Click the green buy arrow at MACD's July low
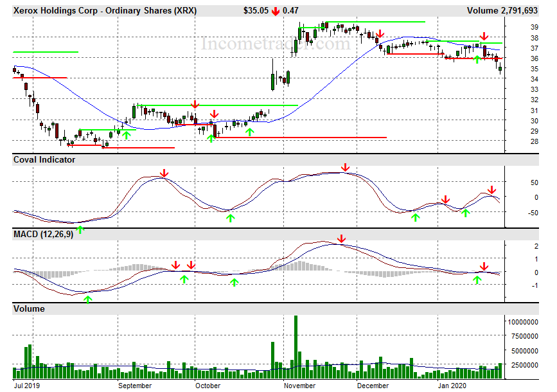Viewport: 557px width, 392px height. pos(88,299)
